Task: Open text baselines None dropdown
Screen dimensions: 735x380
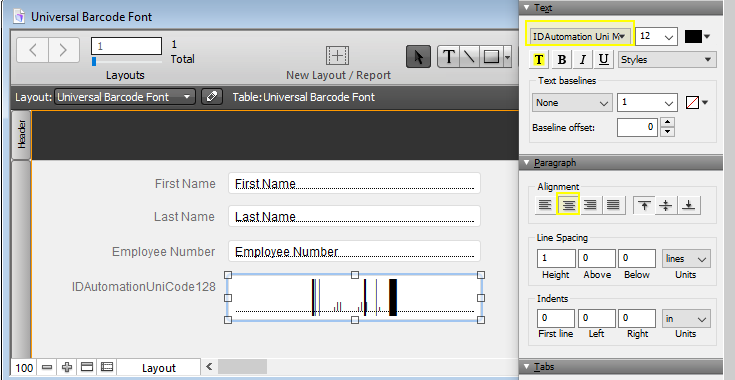Action: click(x=572, y=103)
